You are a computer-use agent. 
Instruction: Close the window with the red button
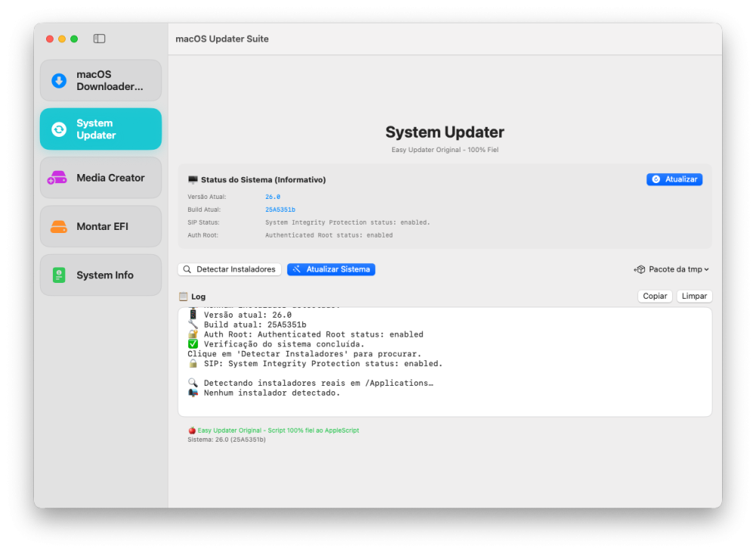coord(50,39)
